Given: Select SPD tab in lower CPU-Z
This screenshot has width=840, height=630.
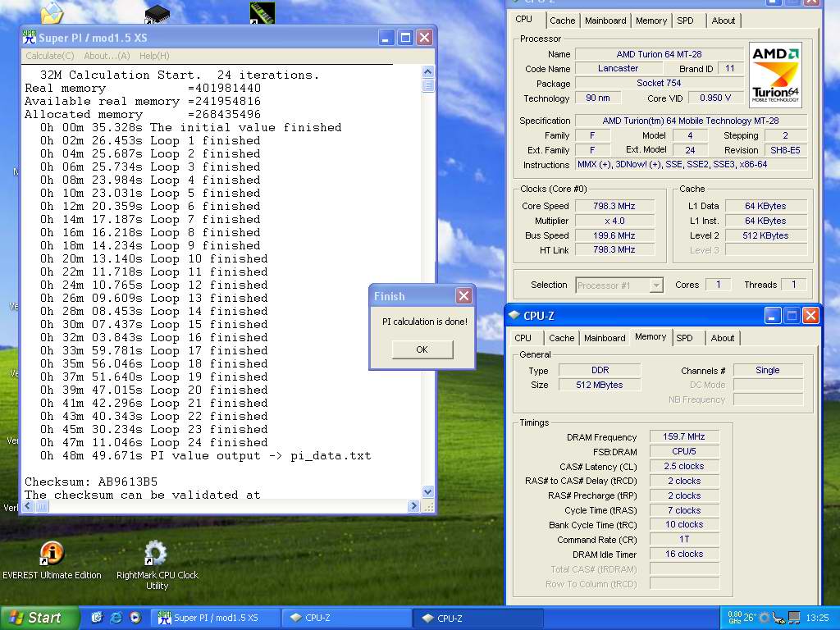Looking at the screenshot, I should click(684, 338).
